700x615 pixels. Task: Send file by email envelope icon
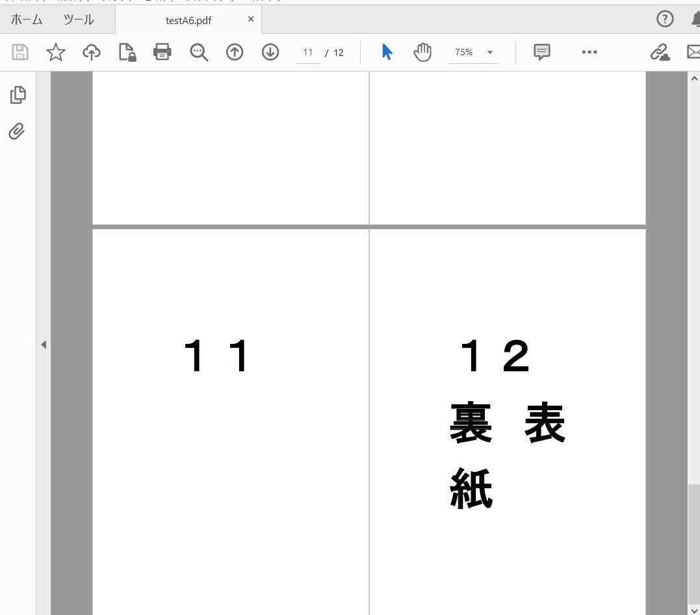694,52
